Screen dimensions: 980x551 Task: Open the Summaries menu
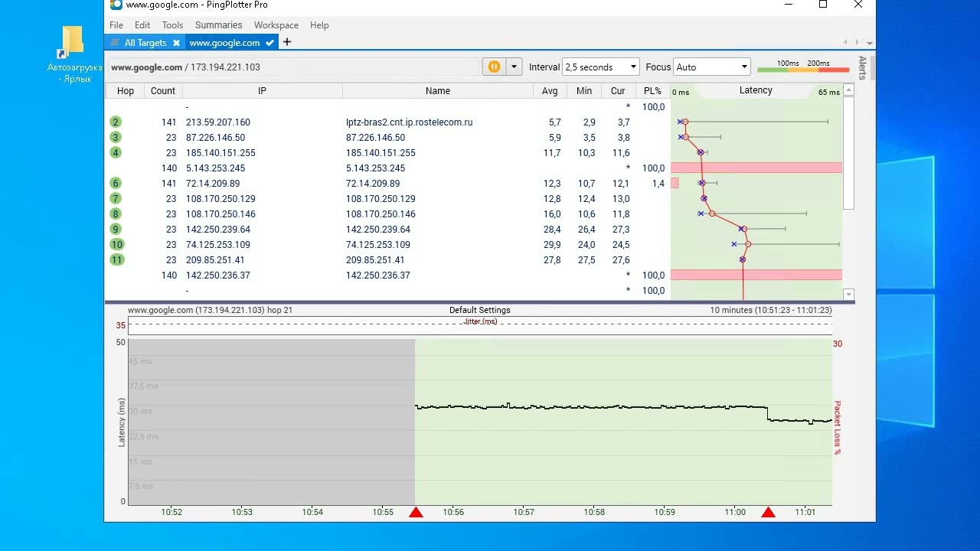(x=218, y=25)
